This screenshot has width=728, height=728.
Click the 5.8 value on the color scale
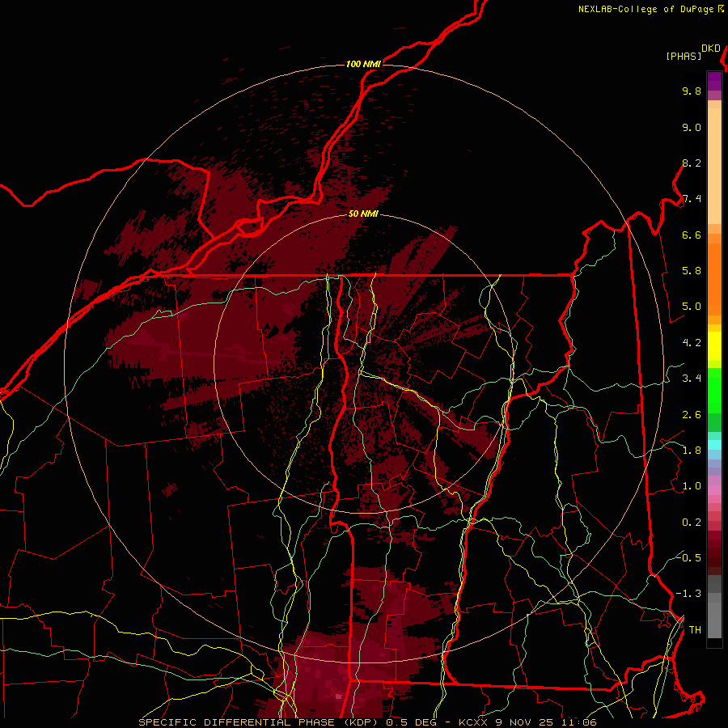692,271
